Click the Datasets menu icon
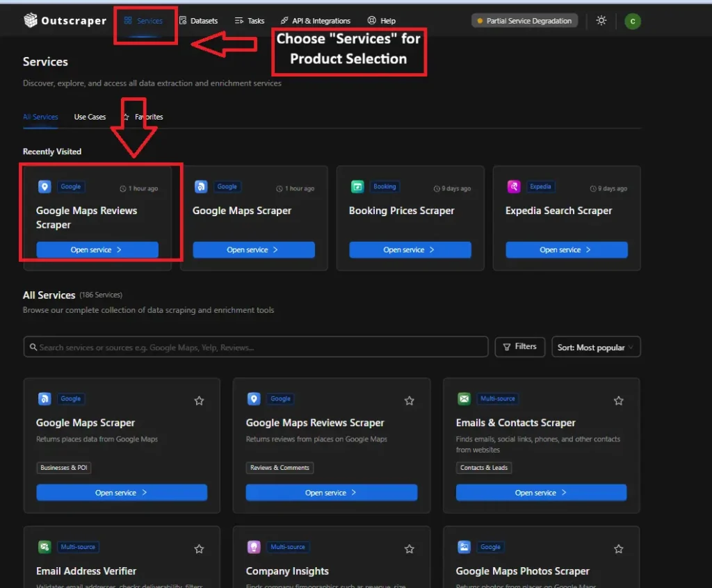 (x=183, y=20)
